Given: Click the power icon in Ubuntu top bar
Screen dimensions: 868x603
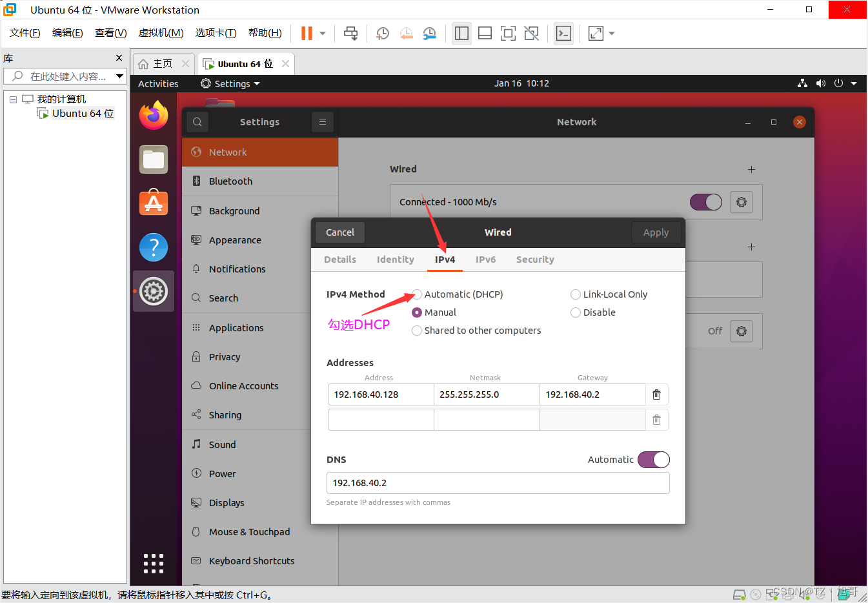Looking at the screenshot, I should pos(838,83).
